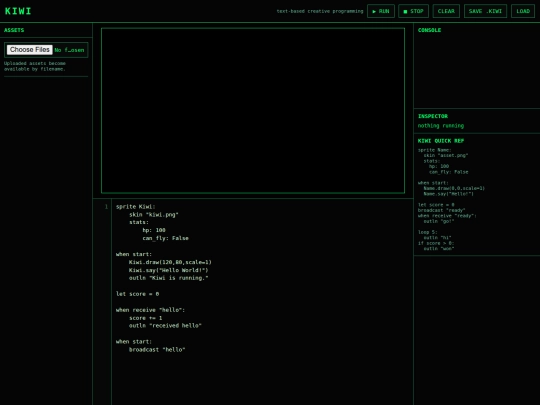The height and width of the screenshot is (405, 540).
Task: Click the 'Kiwi.say("Hello World!")' code line
Action: (168, 270)
